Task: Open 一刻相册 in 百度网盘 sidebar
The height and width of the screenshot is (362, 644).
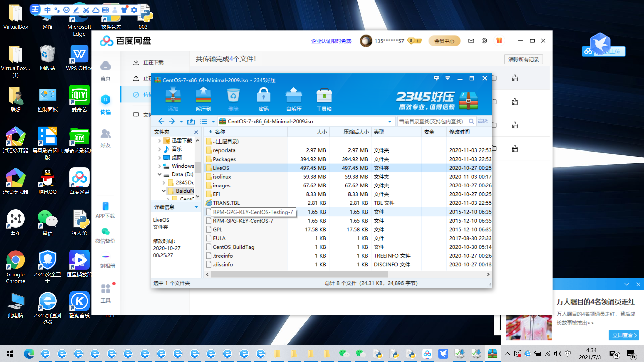Action: coord(105,261)
